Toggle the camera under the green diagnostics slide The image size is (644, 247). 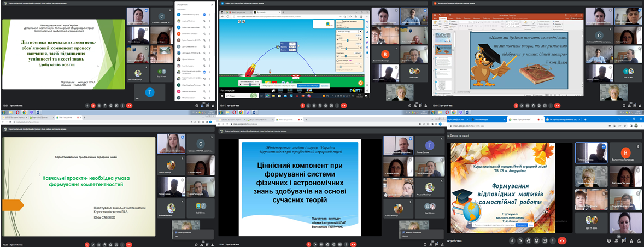click(x=93, y=106)
